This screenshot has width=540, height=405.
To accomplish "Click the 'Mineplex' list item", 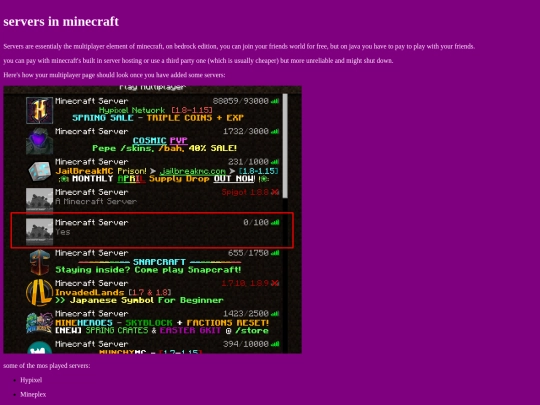I will [33, 394].
